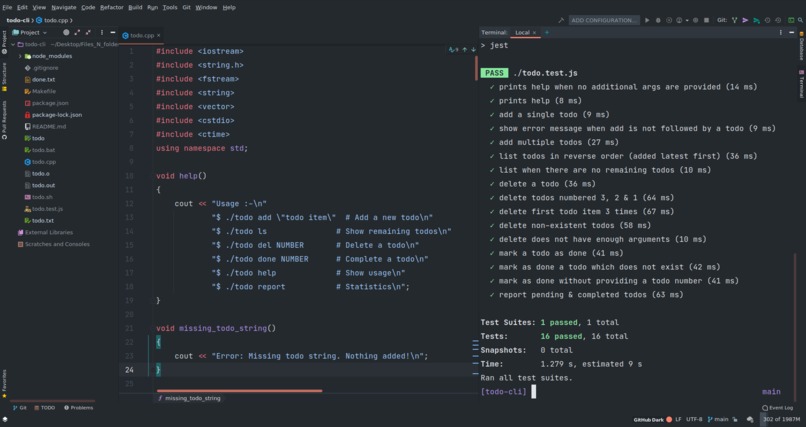The width and height of the screenshot is (806, 427).
Task: Toggle Favorites tool window side tab
Action: (x=4, y=384)
